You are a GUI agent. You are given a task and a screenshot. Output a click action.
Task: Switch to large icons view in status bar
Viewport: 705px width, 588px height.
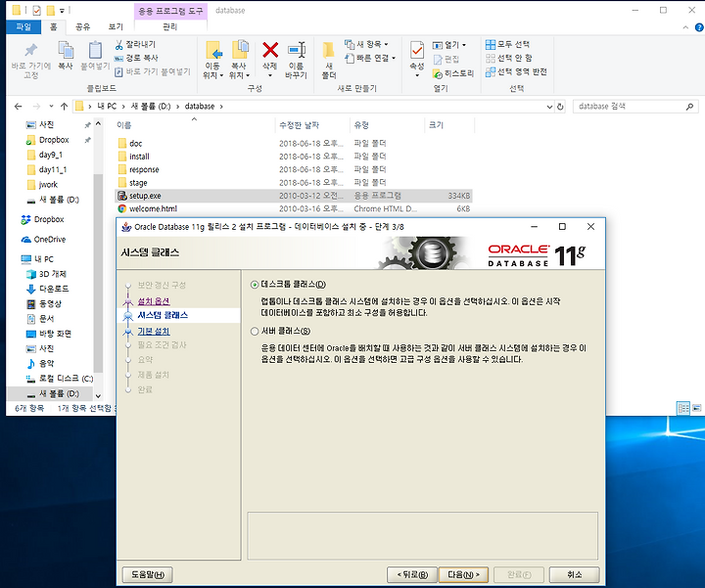pyautogui.click(x=696, y=408)
